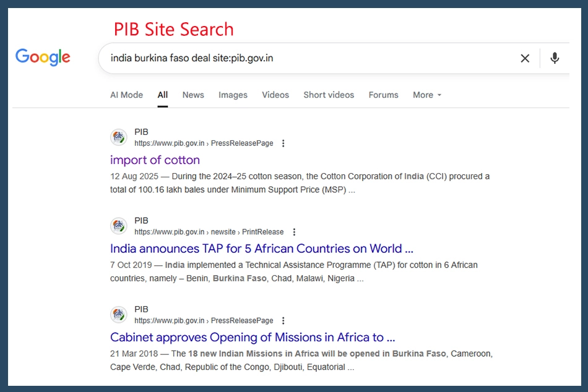This screenshot has height=392, width=588.
Task: Open the AI Mode tab
Action: [x=126, y=95]
